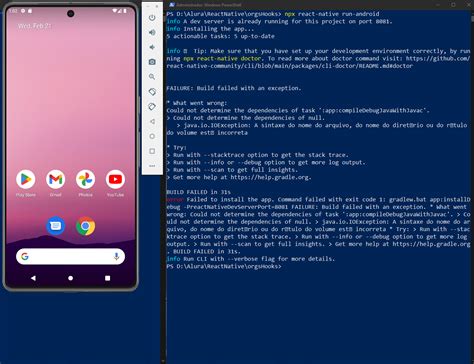Rotate device left using first rotate icon
Viewport: 474px width, 364px height.
coord(152,92)
